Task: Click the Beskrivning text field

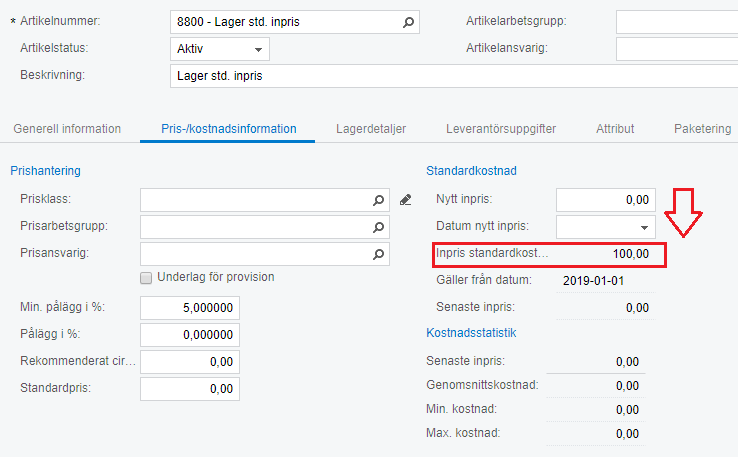Action: click(x=450, y=76)
